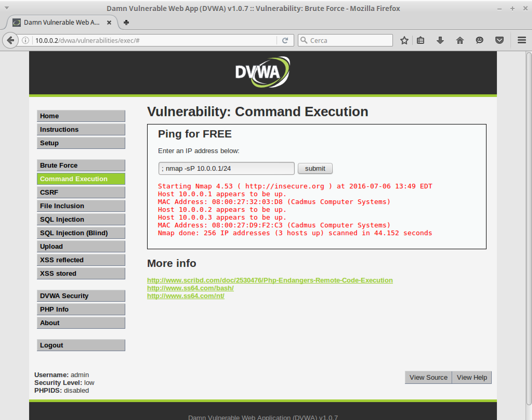Click the 'Host 10.0.0.2 appears to be up.' line
This screenshot has width=532, height=420.
pyautogui.click(x=222, y=209)
